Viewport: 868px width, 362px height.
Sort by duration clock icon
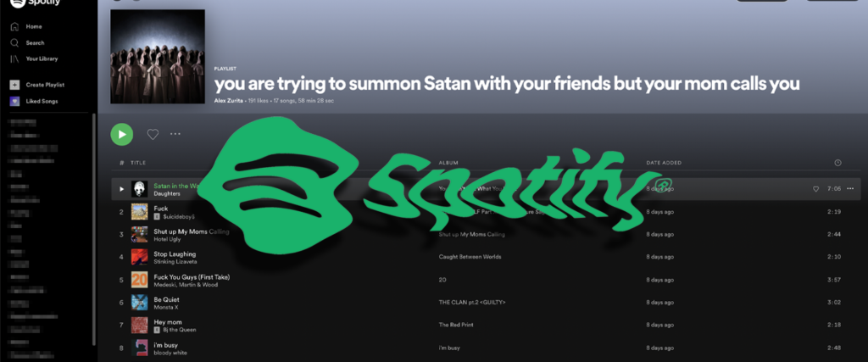pyautogui.click(x=837, y=163)
